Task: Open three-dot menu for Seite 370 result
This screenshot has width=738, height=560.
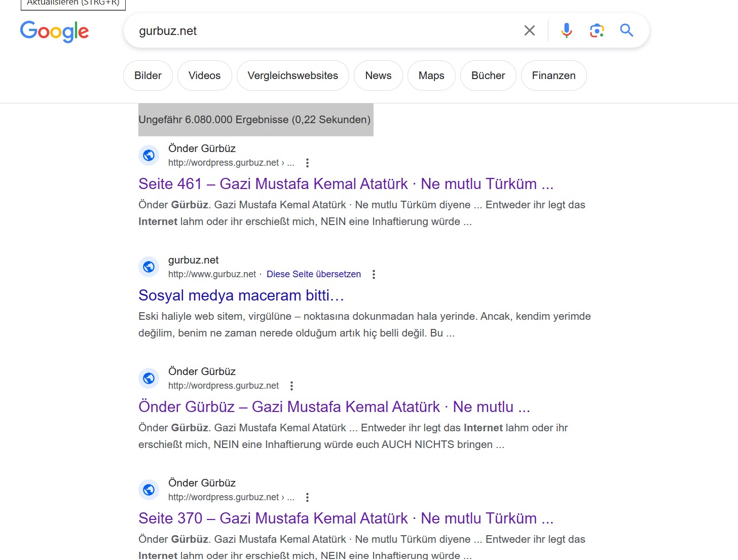Action: click(307, 497)
